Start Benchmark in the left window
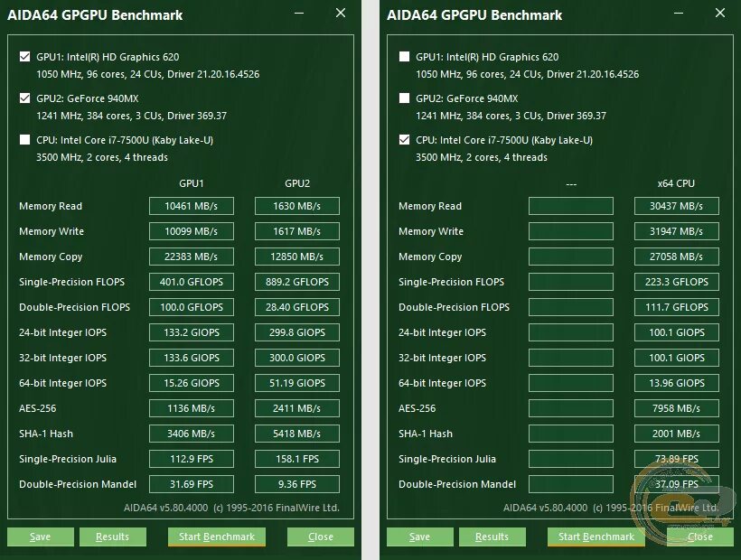 pos(217,537)
